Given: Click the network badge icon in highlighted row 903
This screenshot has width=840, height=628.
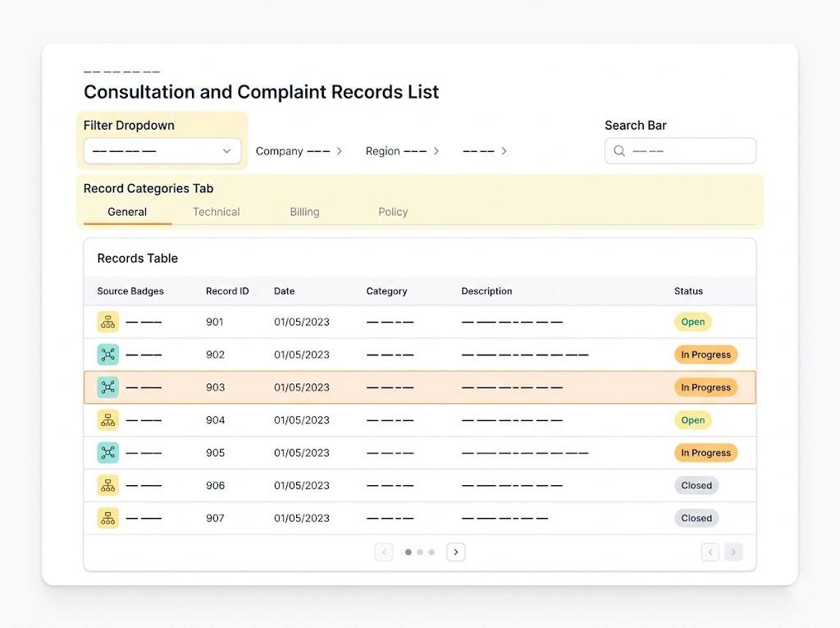Looking at the screenshot, I should 107,387.
